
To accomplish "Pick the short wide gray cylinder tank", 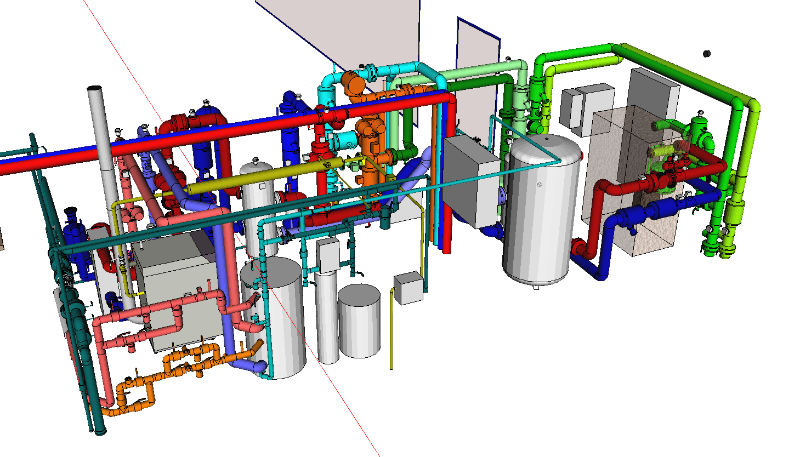I will (359, 320).
